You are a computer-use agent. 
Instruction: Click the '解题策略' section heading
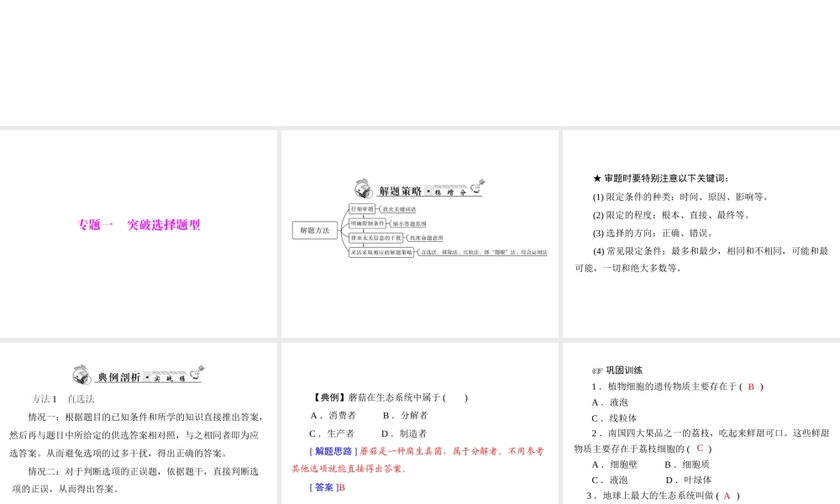400,191
